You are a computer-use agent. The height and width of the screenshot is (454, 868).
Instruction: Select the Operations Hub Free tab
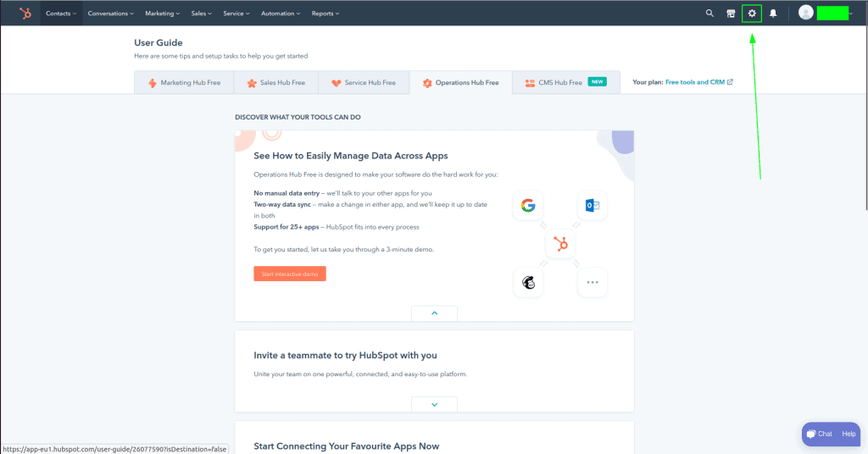point(460,82)
